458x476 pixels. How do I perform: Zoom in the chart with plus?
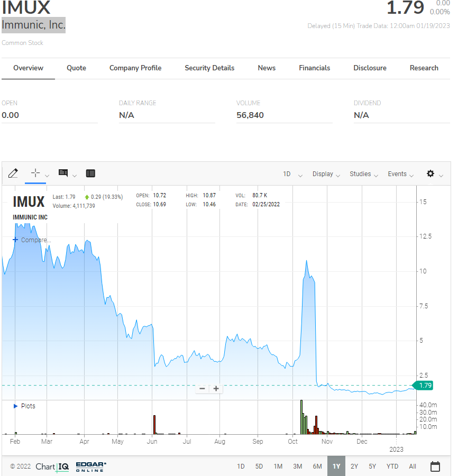216,389
